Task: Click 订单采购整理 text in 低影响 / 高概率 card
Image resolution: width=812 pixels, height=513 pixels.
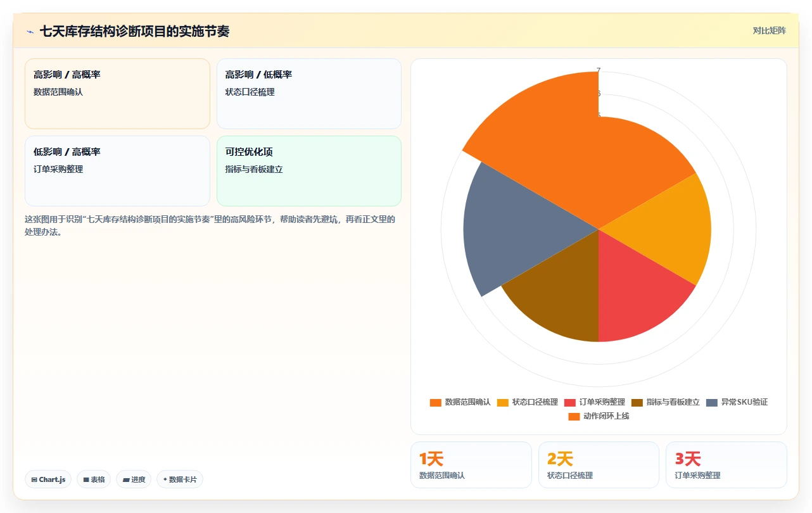Action: (58, 169)
